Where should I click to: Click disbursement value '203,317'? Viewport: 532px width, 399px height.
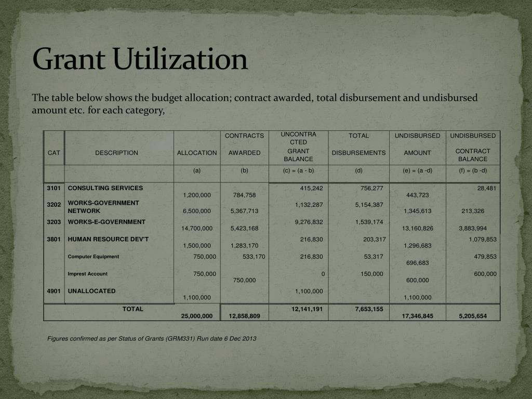pyautogui.click(x=374, y=240)
